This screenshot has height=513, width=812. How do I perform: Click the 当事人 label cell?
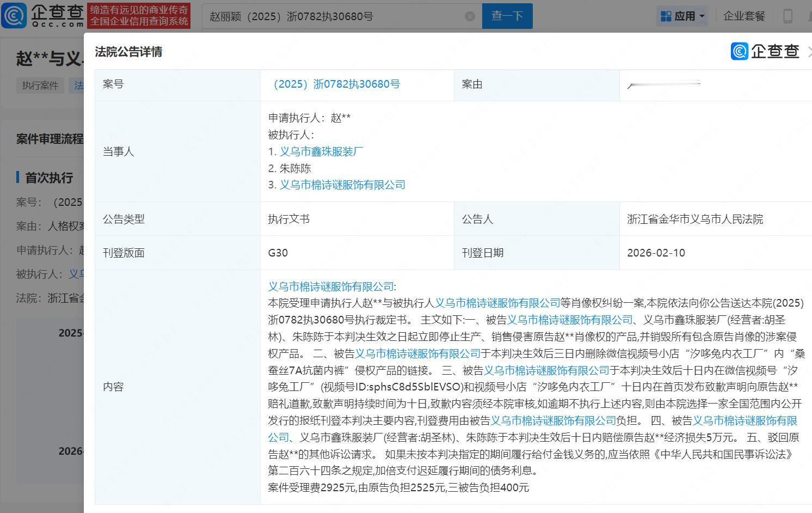coord(177,151)
